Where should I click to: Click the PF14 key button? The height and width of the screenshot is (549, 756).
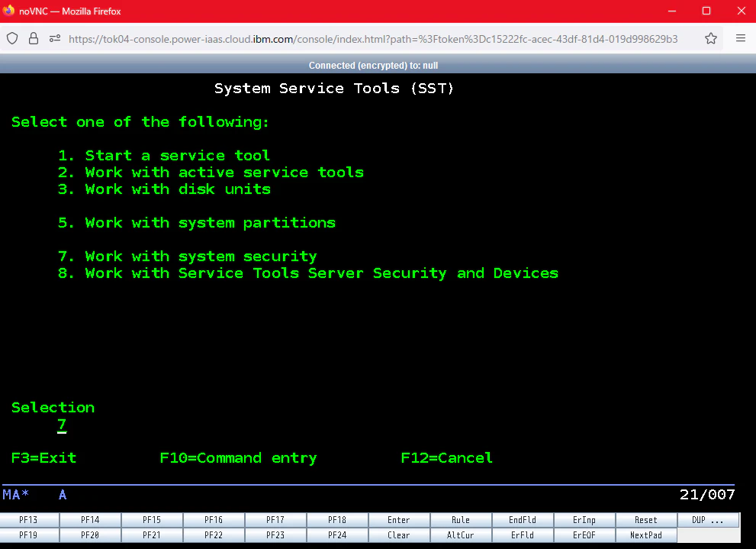coord(90,519)
